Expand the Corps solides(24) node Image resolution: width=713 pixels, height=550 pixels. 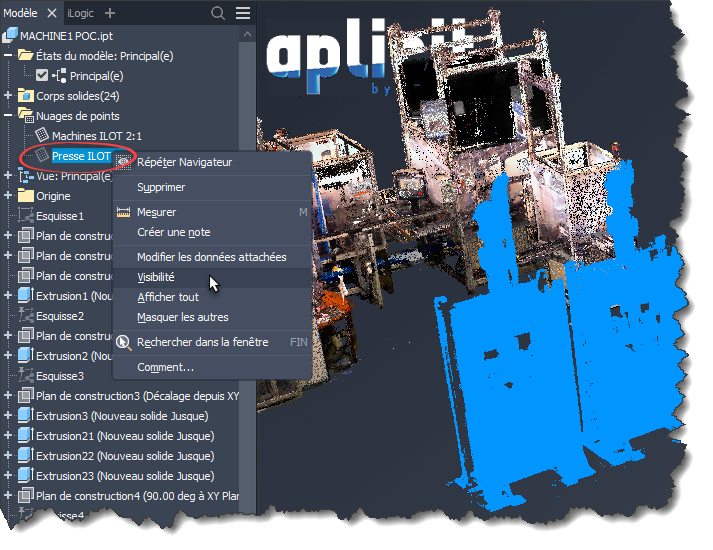[x=8, y=96]
